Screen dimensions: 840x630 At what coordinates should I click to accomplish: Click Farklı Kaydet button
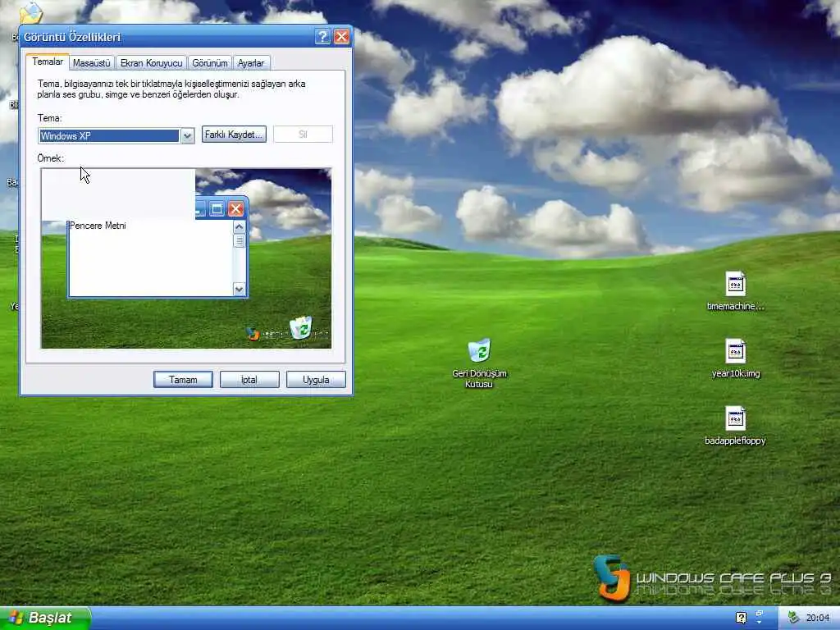[x=234, y=135]
